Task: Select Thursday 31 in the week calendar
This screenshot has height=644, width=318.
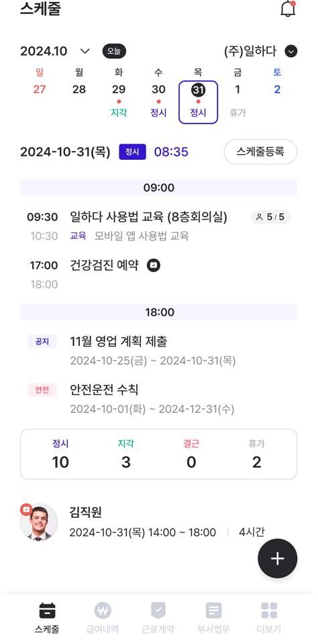Action: point(198,102)
